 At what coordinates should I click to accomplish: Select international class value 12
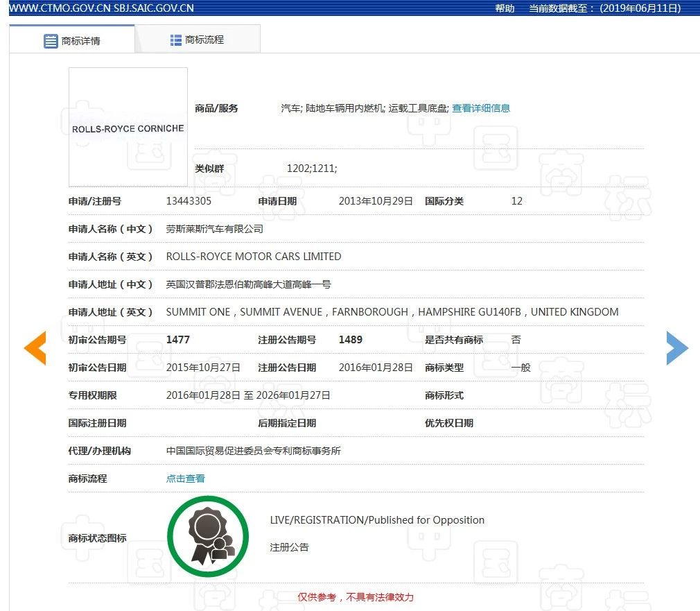point(516,201)
